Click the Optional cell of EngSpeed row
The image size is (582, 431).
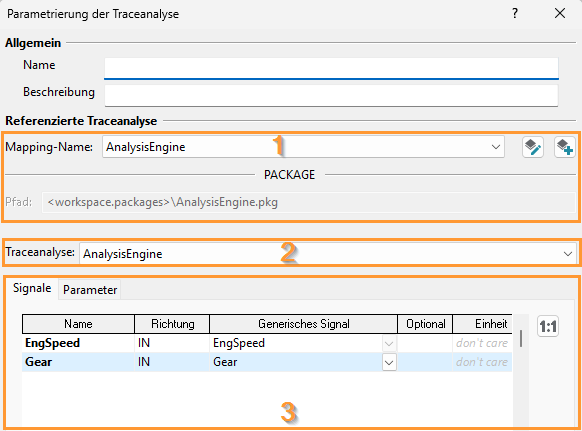(425, 343)
